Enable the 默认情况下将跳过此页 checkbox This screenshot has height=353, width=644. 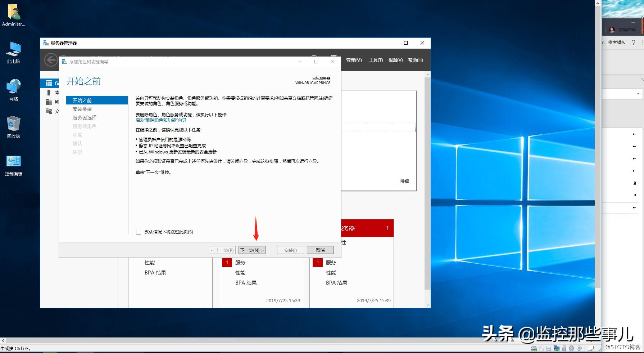coord(139,232)
